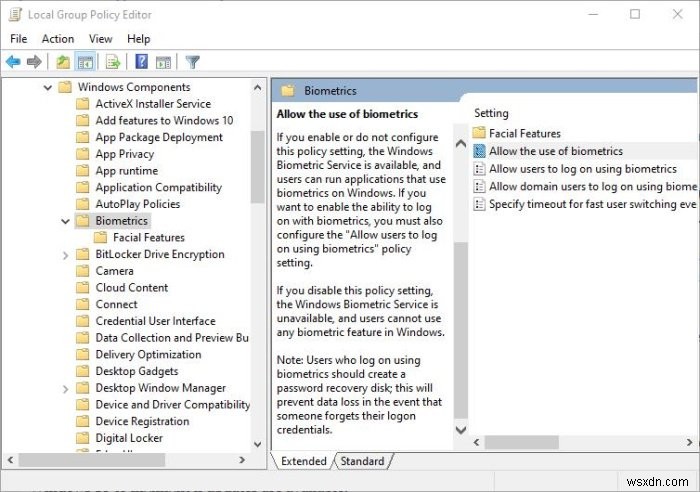Select Desktop Gadgets tree item
Screen dimensions: 700x492
(137, 371)
